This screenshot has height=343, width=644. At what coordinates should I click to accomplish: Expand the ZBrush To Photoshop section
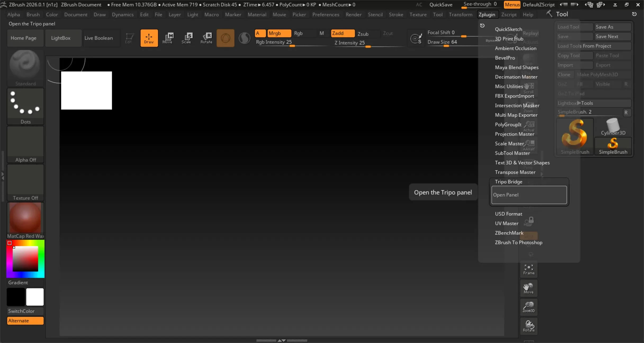pos(519,242)
